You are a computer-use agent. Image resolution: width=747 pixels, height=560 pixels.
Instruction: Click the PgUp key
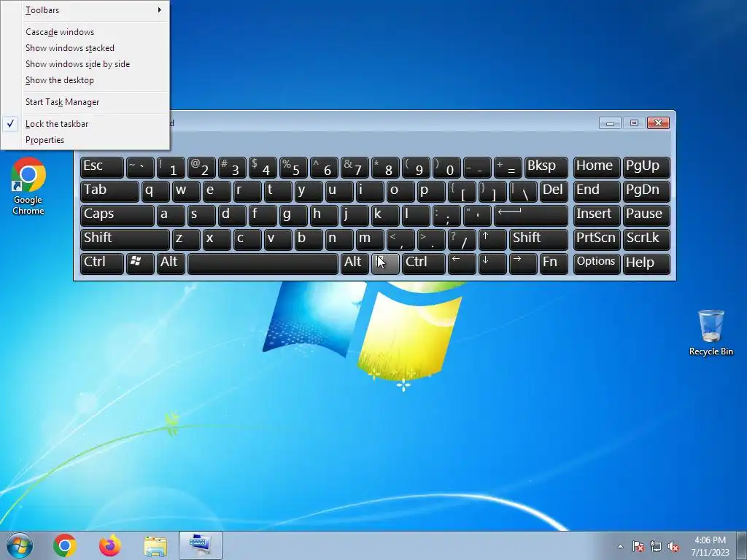(x=646, y=168)
